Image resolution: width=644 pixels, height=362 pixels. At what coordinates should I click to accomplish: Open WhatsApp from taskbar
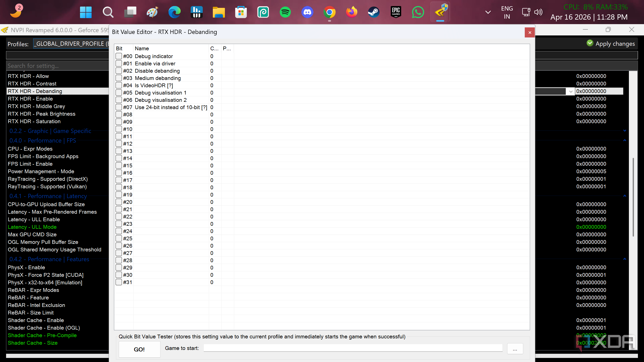(x=418, y=12)
